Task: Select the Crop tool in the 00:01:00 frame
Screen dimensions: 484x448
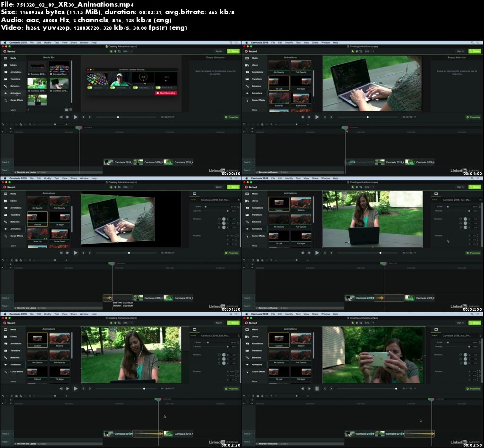Action: coord(361,51)
